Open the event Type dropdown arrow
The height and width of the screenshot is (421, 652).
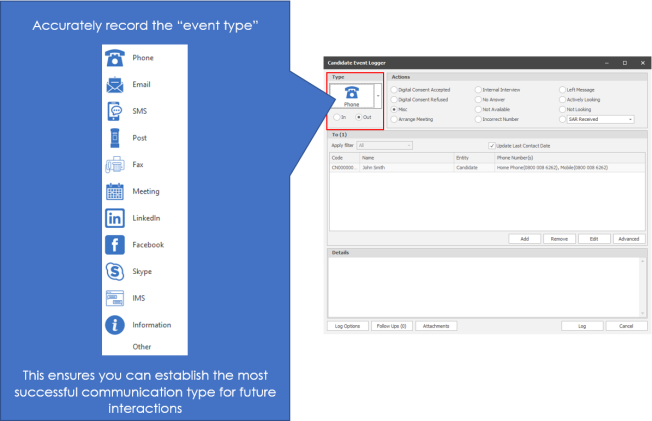377,96
